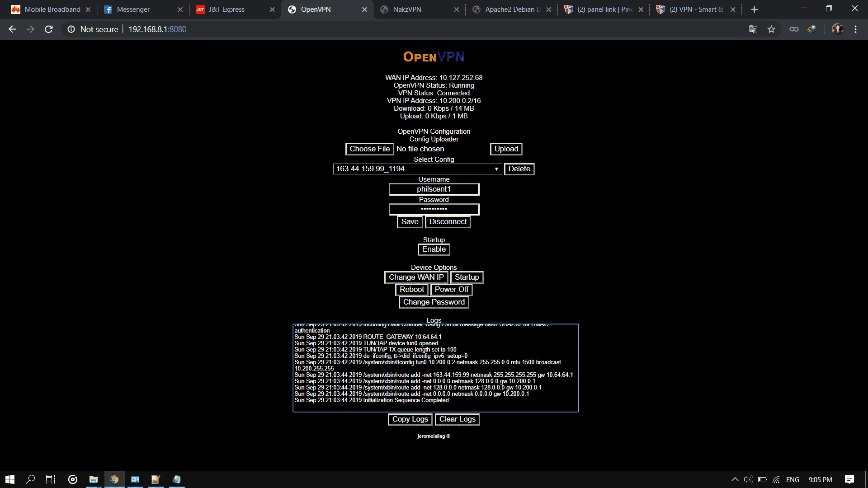The height and width of the screenshot is (488, 868).
Task: Delete the selected config
Action: 519,169
